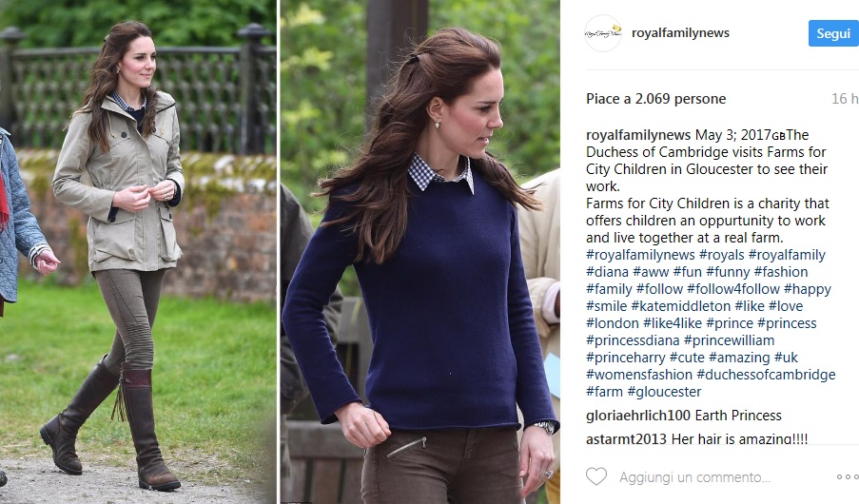Open the three-dots more options menu

coord(848,477)
